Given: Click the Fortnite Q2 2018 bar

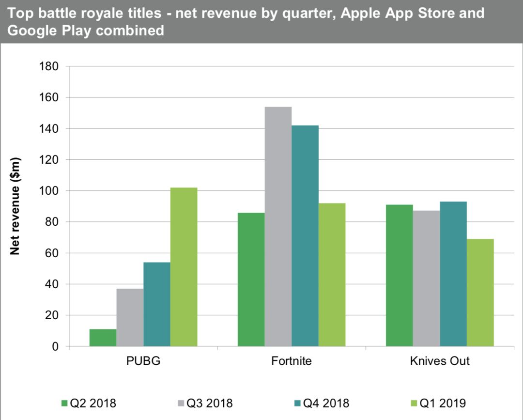Looking at the screenshot, I should click(251, 280).
